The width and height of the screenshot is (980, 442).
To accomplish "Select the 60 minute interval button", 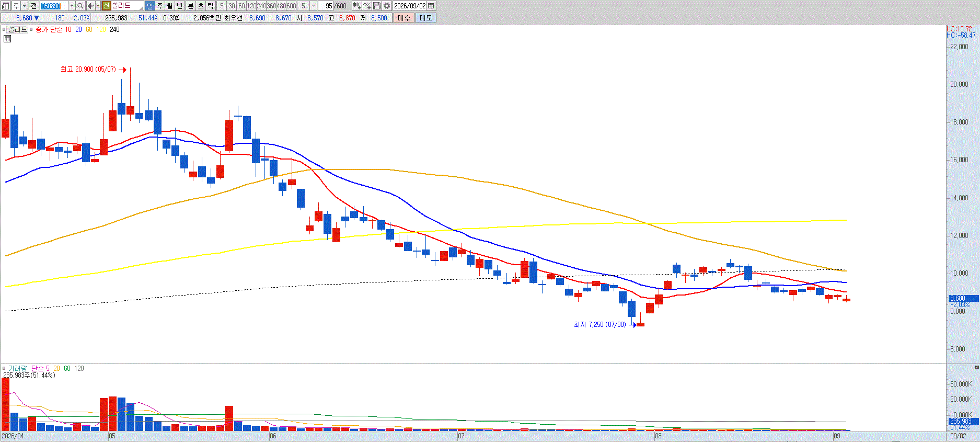I will pos(241,6).
